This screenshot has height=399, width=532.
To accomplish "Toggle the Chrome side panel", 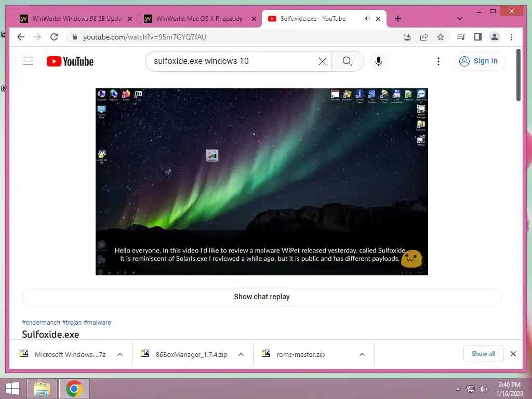I will (478, 37).
